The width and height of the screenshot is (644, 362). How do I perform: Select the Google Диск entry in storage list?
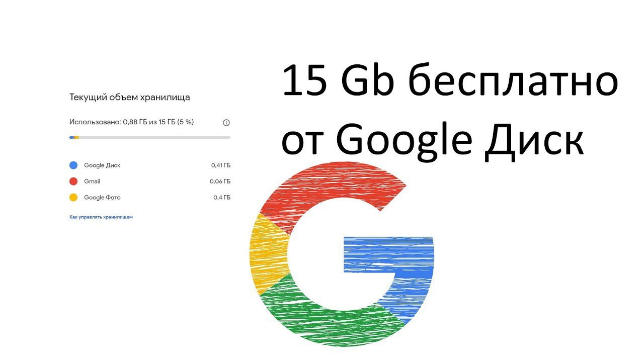point(102,165)
